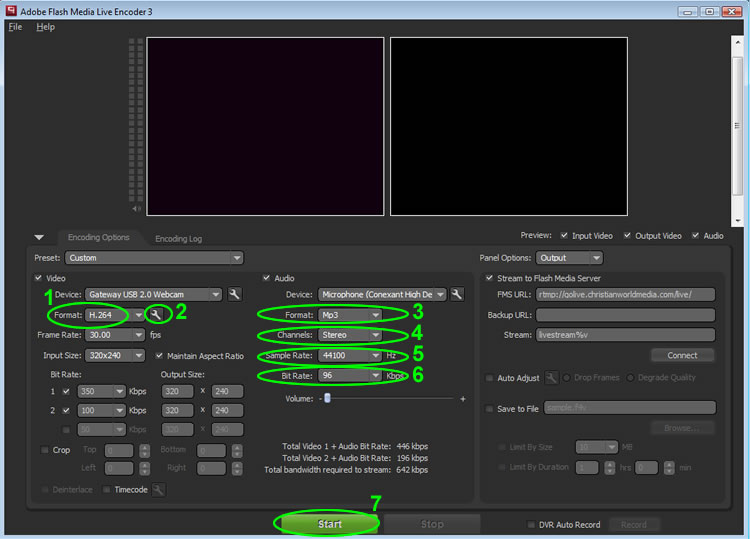Enable Save to File checkbox
This screenshot has width=750, height=539.
tap(489, 409)
